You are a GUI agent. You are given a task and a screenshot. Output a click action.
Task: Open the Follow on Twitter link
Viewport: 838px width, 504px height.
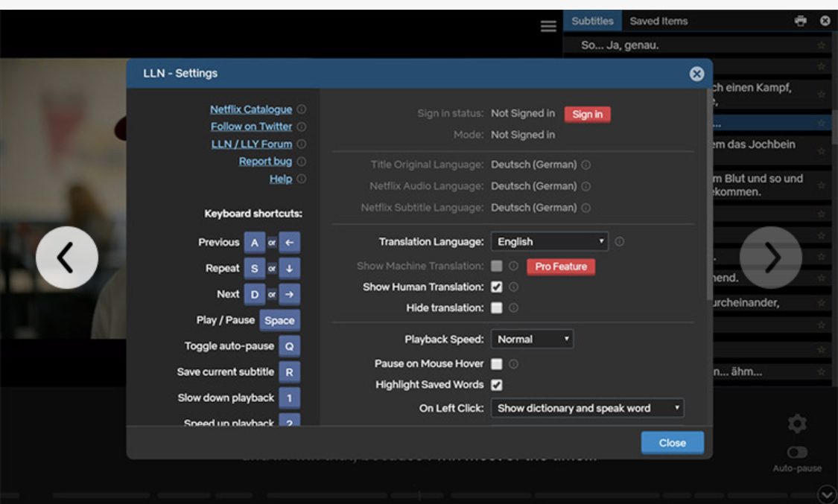click(x=251, y=127)
